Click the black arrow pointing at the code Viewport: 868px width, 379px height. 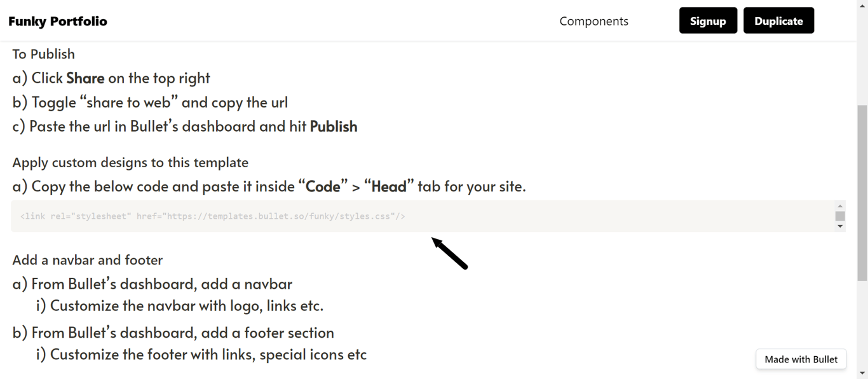click(x=449, y=253)
